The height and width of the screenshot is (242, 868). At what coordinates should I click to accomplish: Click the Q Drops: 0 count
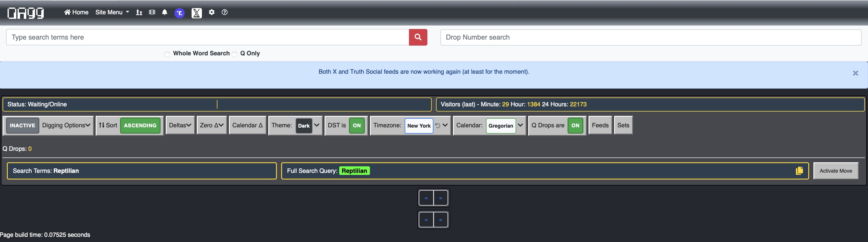point(17,149)
